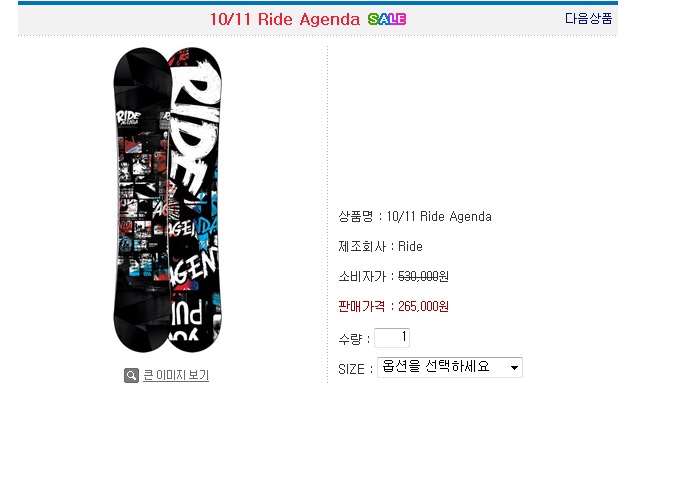The image size is (686, 491).
Task: Click the 소비자가 label
Action: click(x=361, y=277)
